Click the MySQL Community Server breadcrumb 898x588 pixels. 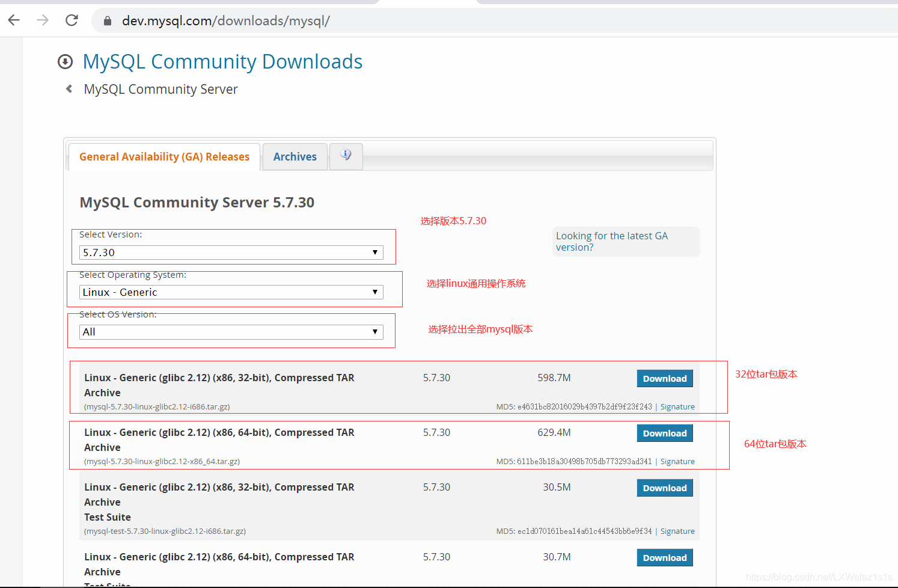click(160, 90)
